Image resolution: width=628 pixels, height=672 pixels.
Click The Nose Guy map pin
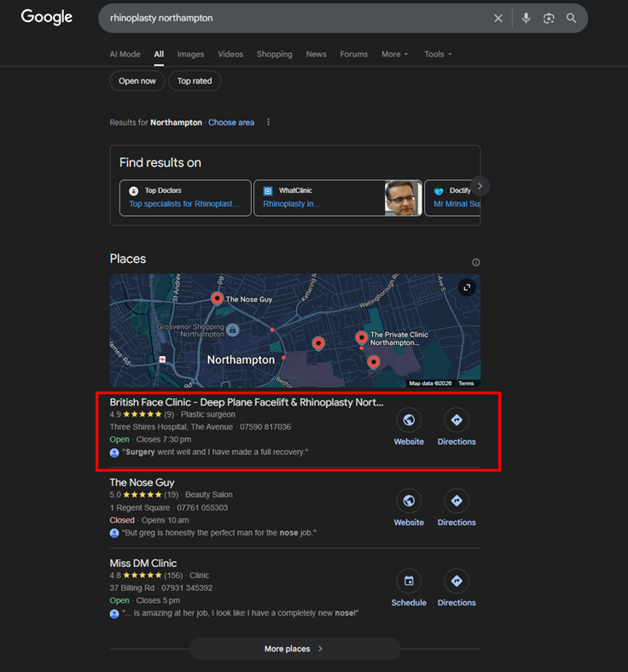(x=218, y=298)
